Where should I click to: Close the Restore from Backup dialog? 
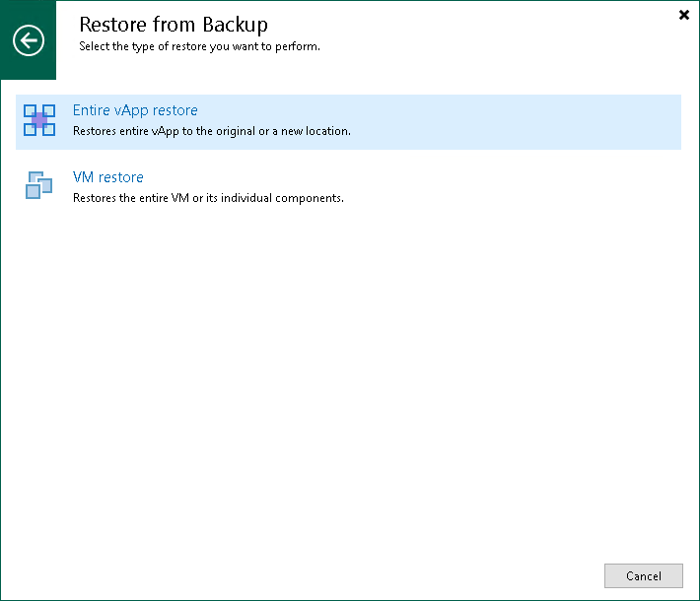pos(684,15)
